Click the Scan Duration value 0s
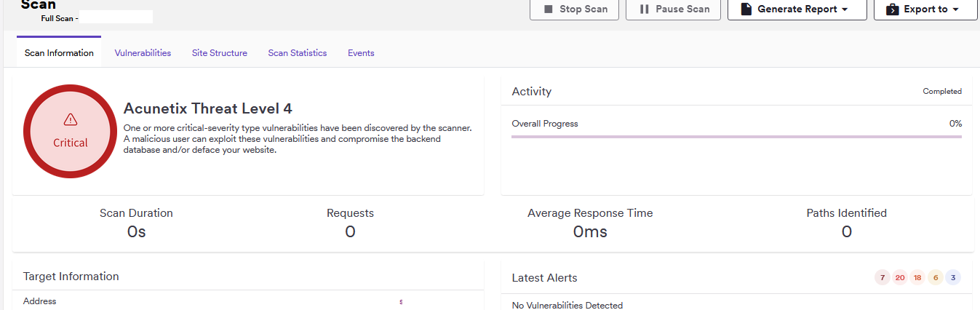 coord(137,232)
